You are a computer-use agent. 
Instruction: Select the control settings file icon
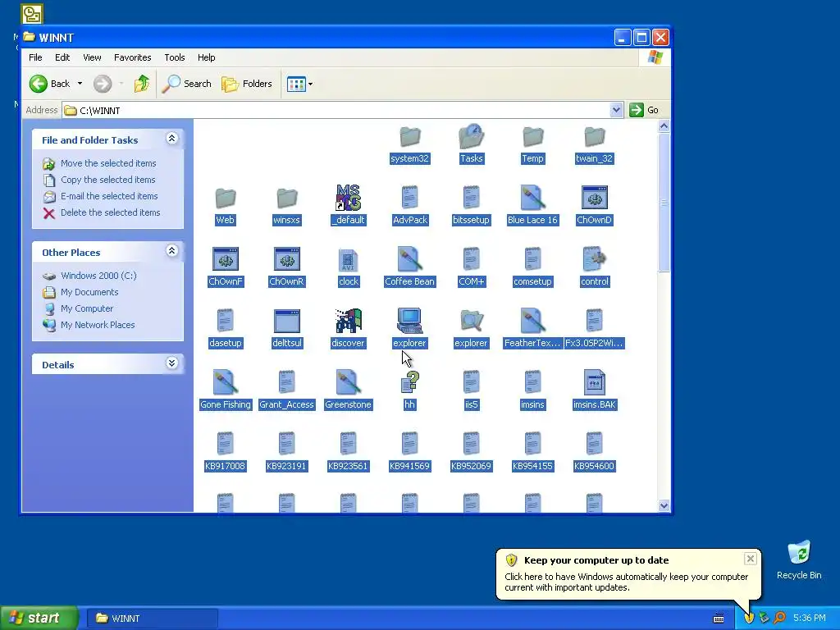[x=594, y=259]
